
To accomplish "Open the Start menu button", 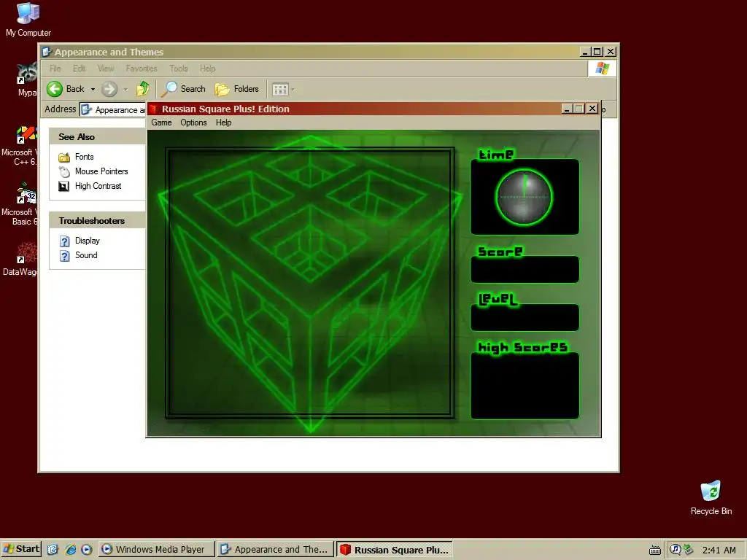I will 21,549.
